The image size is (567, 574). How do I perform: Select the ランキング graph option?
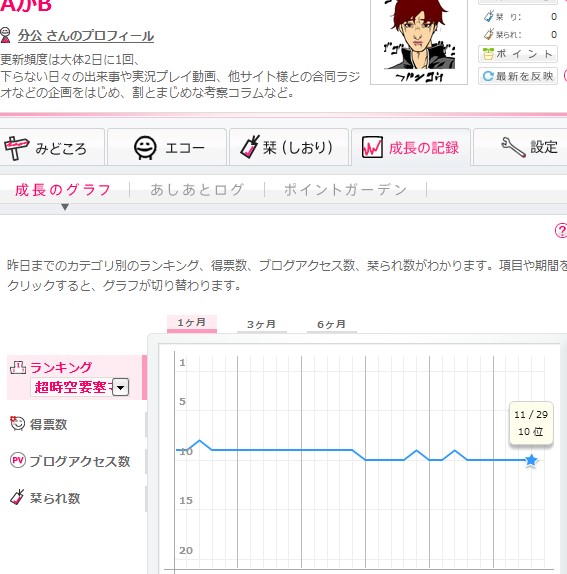click(x=60, y=367)
